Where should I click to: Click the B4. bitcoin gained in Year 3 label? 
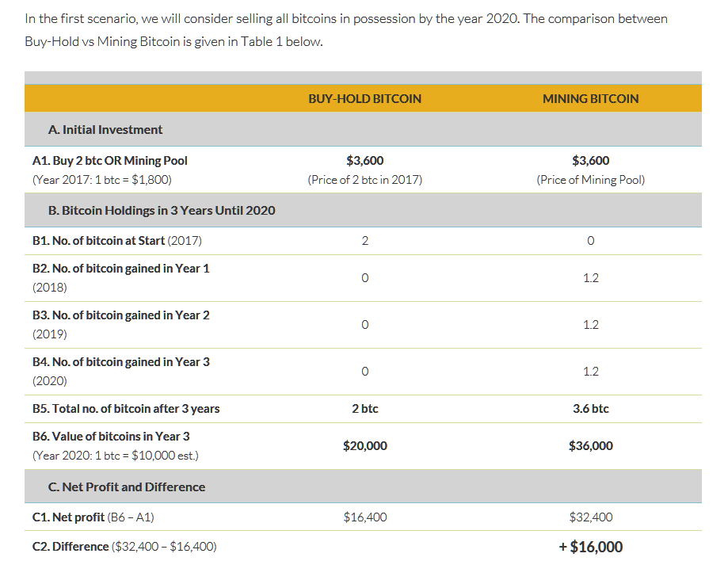click(x=120, y=362)
